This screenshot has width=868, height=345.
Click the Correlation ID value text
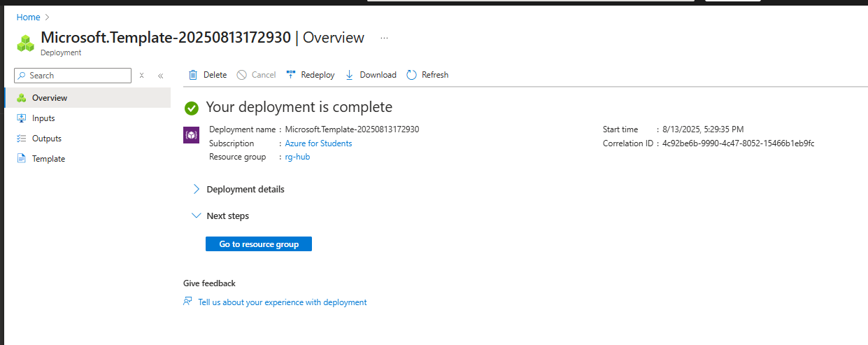point(739,143)
